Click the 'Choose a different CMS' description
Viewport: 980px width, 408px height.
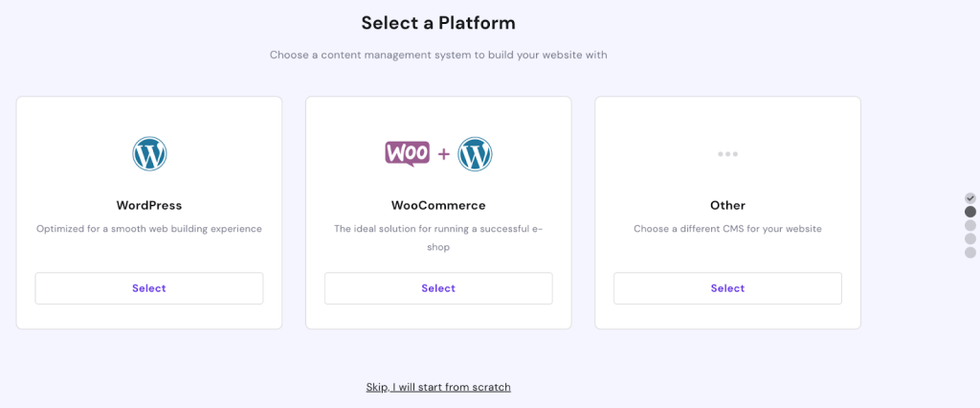[x=727, y=229]
